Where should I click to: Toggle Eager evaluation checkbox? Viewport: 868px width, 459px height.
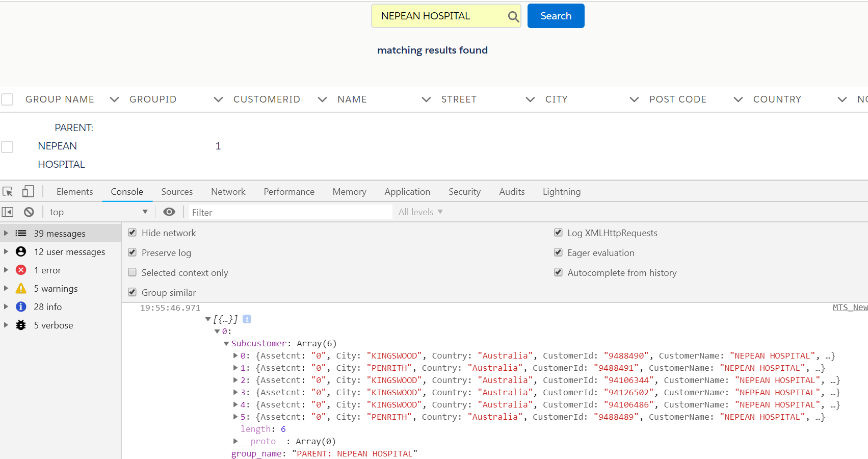pyautogui.click(x=559, y=252)
